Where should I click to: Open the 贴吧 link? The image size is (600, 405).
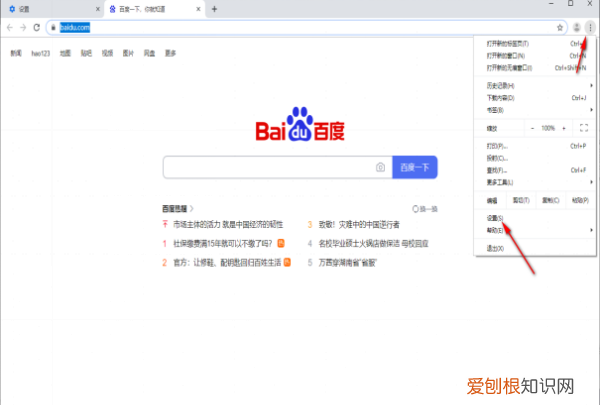pos(86,53)
